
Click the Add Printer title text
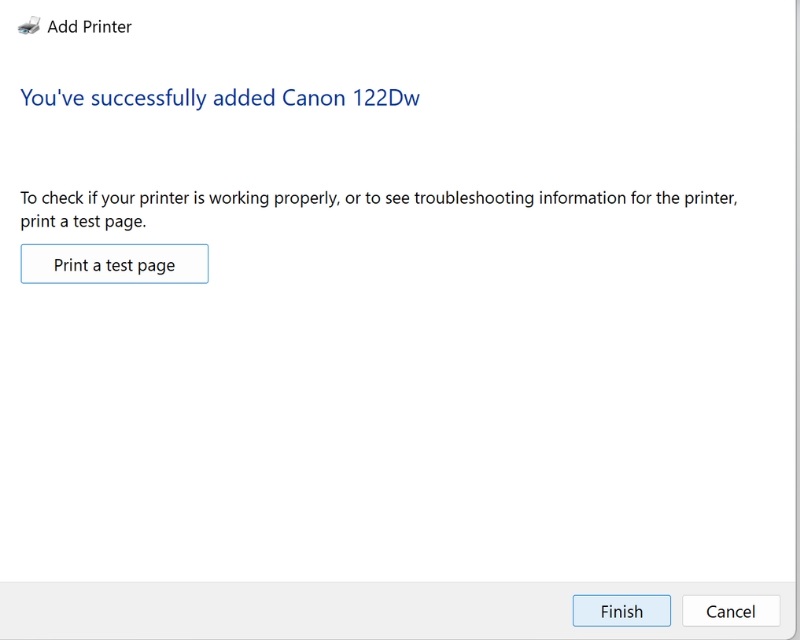pyautogui.click(x=89, y=27)
